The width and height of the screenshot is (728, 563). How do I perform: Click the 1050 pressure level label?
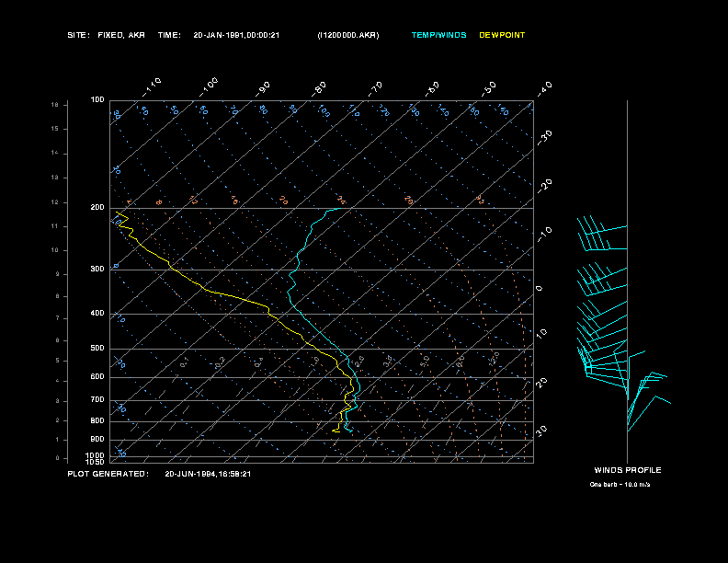point(96,462)
